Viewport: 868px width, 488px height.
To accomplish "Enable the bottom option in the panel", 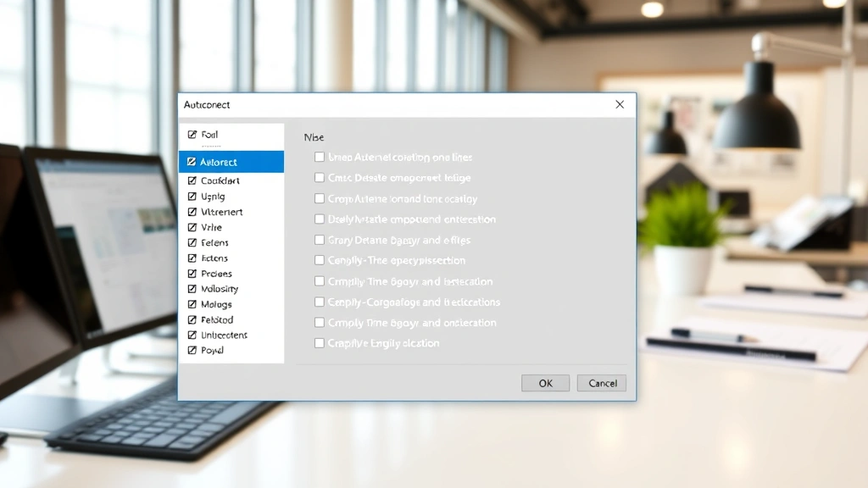I will [320, 343].
